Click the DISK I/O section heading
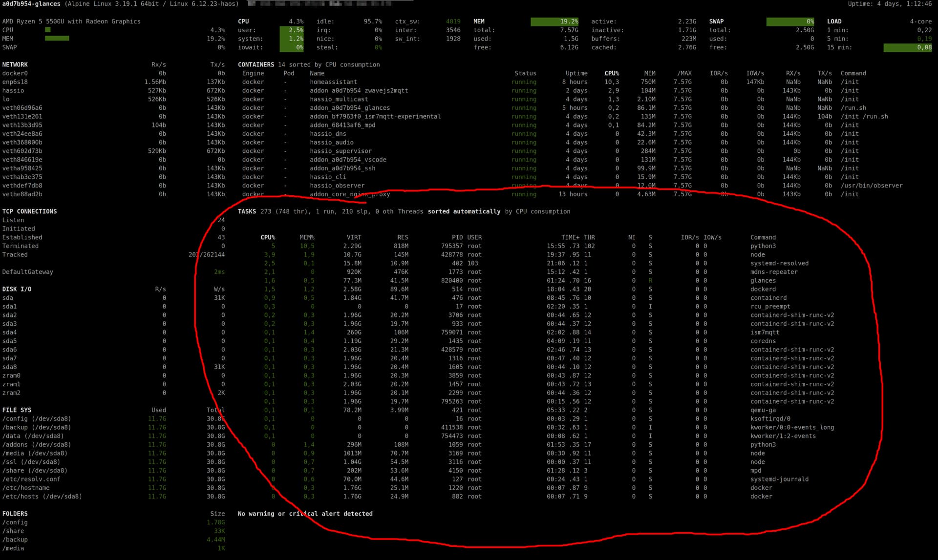The height and width of the screenshot is (560, 938). click(17, 289)
